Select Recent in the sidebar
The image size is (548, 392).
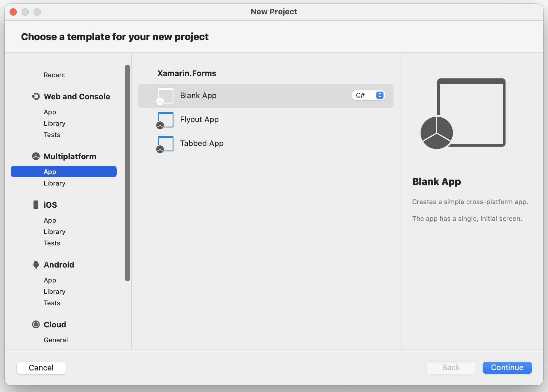click(54, 75)
